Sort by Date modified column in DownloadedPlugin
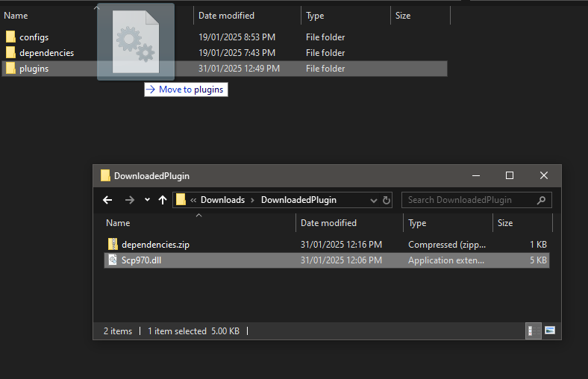This screenshot has height=379, width=588. tap(328, 223)
